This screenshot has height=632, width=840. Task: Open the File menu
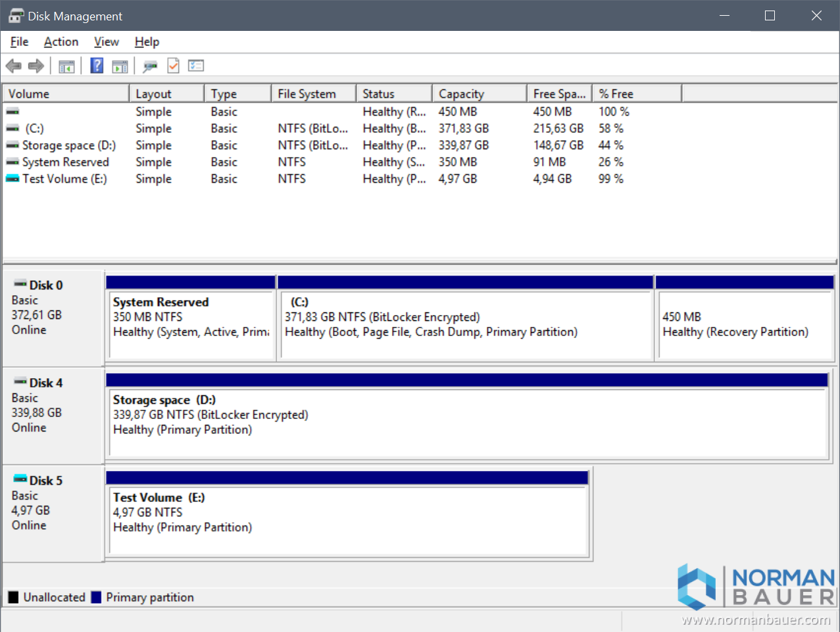click(x=19, y=42)
